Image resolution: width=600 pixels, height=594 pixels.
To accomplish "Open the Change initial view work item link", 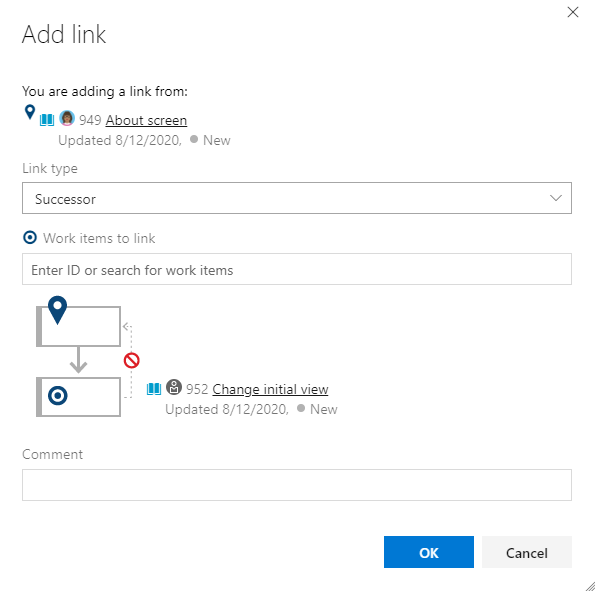I will pos(270,389).
